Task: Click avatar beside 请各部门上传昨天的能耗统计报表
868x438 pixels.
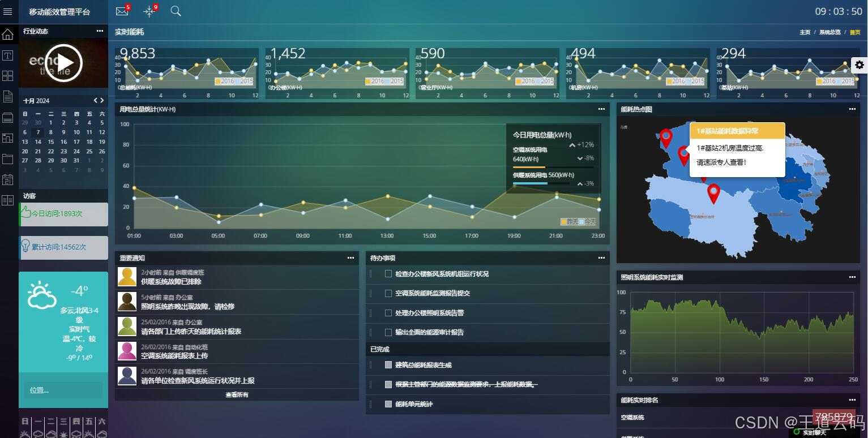Action: (x=127, y=327)
